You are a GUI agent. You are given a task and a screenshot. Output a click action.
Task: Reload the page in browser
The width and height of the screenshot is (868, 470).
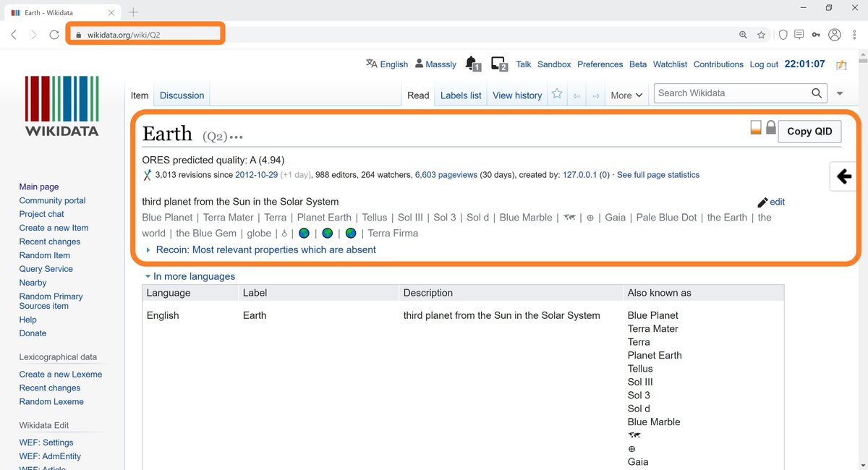(54, 35)
